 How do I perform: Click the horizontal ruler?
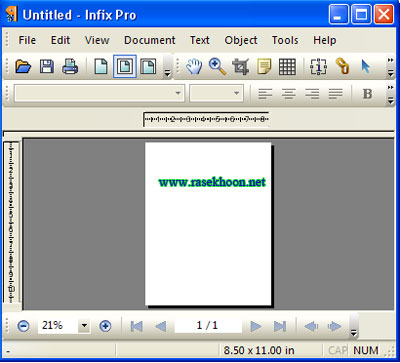coord(206,119)
